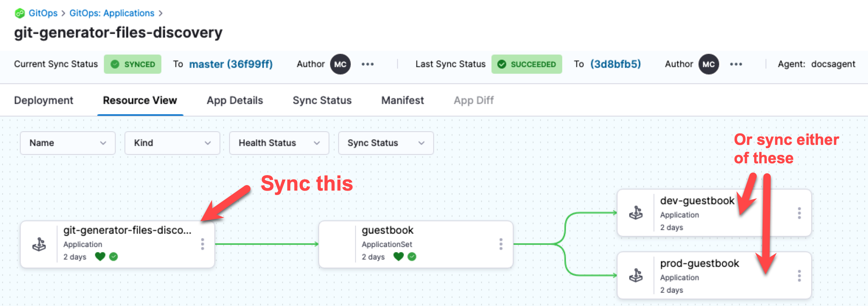The image size is (868, 306).
Task: Click the git-generator-files-disco application icon
Action: click(x=39, y=244)
